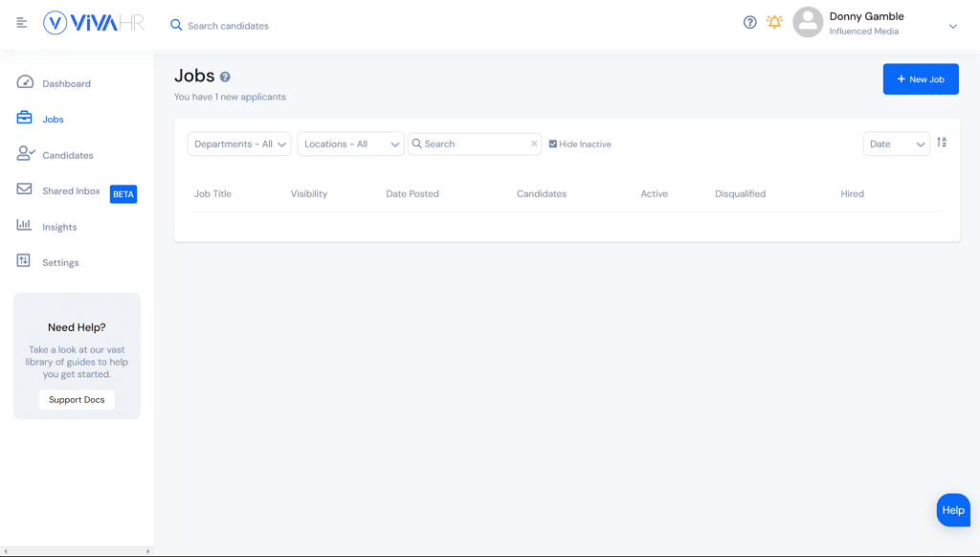The height and width of the screenshot is (557, 980).
Task: Click the user avatar icon
Action: tap(808, 23)
